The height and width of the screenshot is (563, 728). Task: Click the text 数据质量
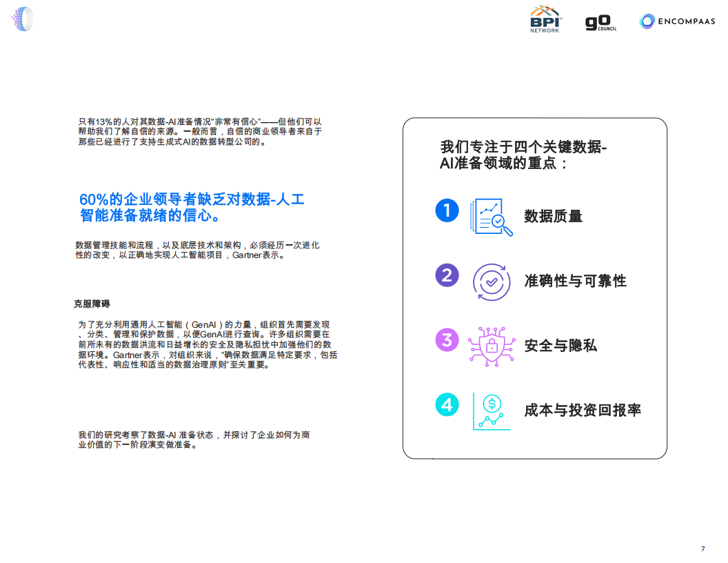click(553, 216)
